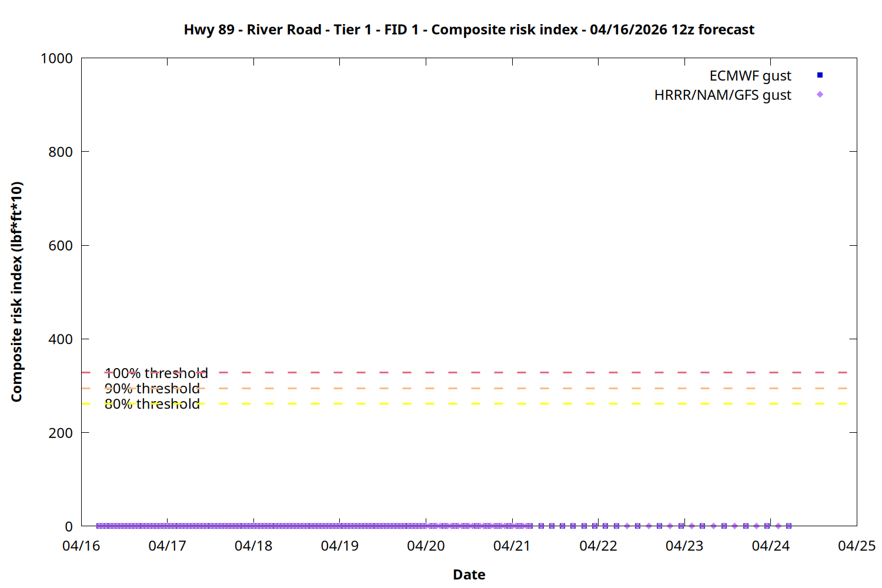Select the 04/25 date tick label
This screenshot has height=588, width=882.
[x=856, y=546]
